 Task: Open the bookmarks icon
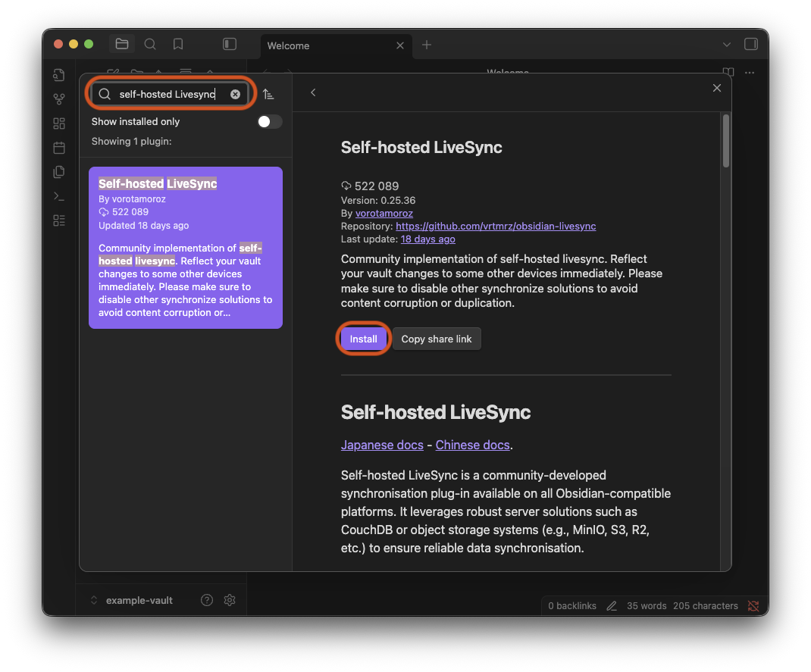point(178,44)
